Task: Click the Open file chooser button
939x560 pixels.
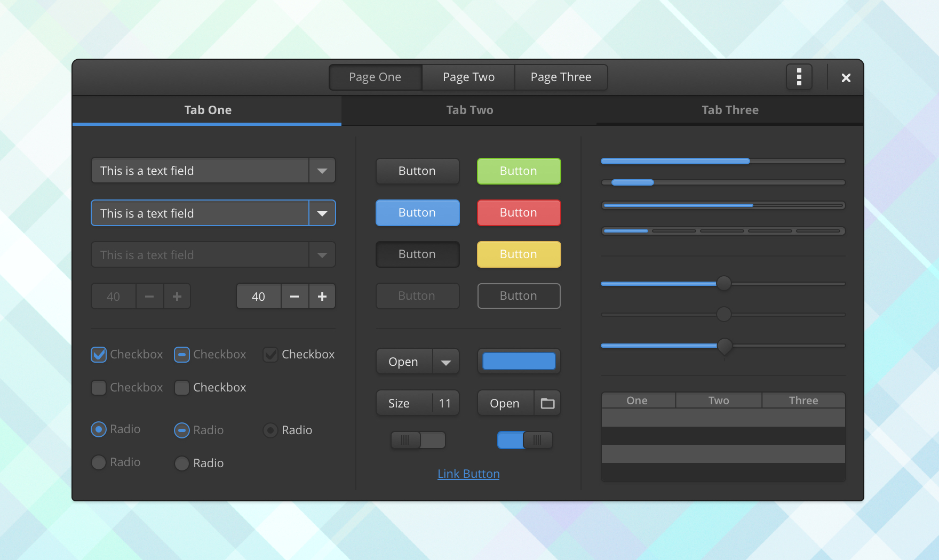Action: pyautogui.click(x=519, y=403)
